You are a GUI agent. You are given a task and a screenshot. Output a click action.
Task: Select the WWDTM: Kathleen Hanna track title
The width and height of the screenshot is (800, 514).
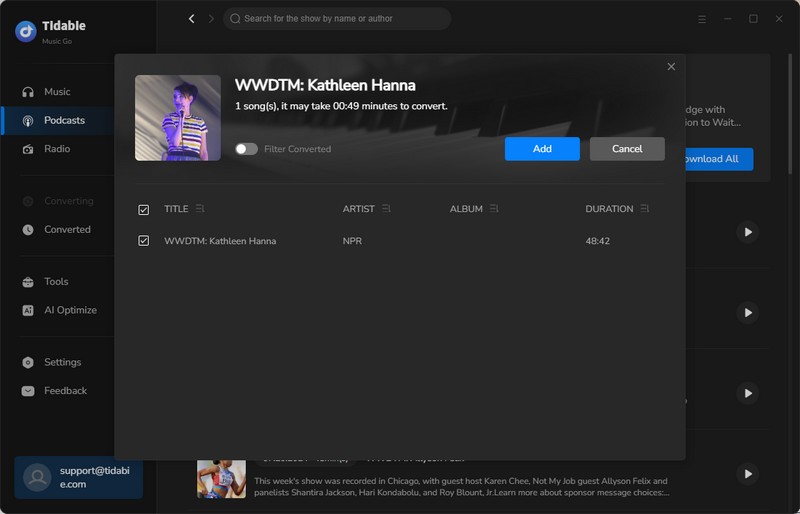click(220, 241)
